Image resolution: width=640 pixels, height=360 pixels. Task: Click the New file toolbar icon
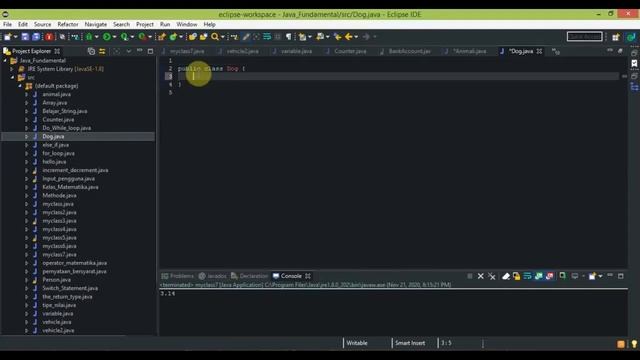pyautogui.click(x=7, y=37)
